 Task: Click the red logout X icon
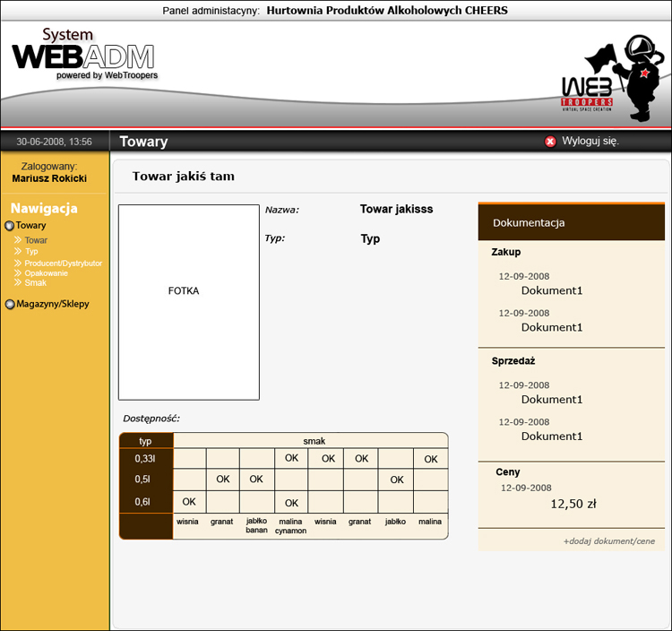[x=550, y=142]
